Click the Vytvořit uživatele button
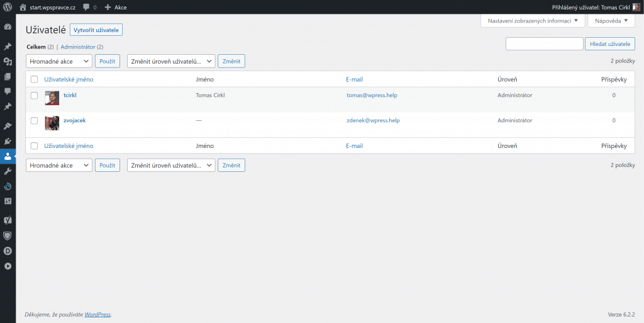This screenshot has width=644, height=323. (x=96, y=30)
